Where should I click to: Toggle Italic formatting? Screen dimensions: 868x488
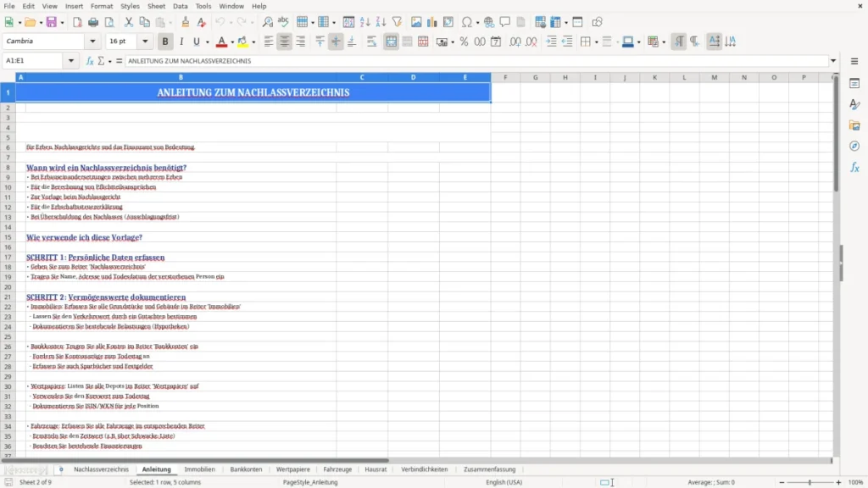tap(181, 42)
